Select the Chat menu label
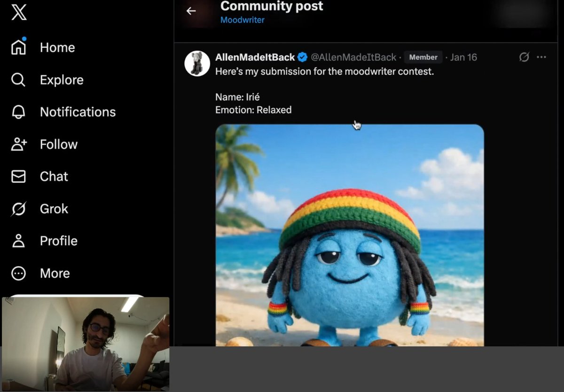The height and width of the screenshot is (392, 564). [54, 176]
